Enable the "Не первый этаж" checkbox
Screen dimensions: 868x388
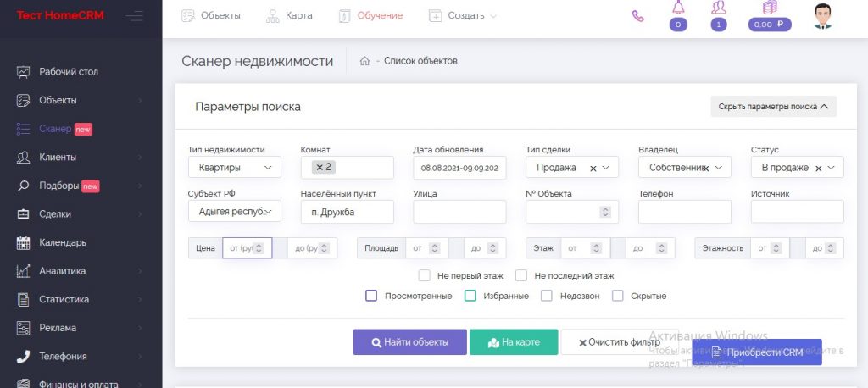[425, 275]
